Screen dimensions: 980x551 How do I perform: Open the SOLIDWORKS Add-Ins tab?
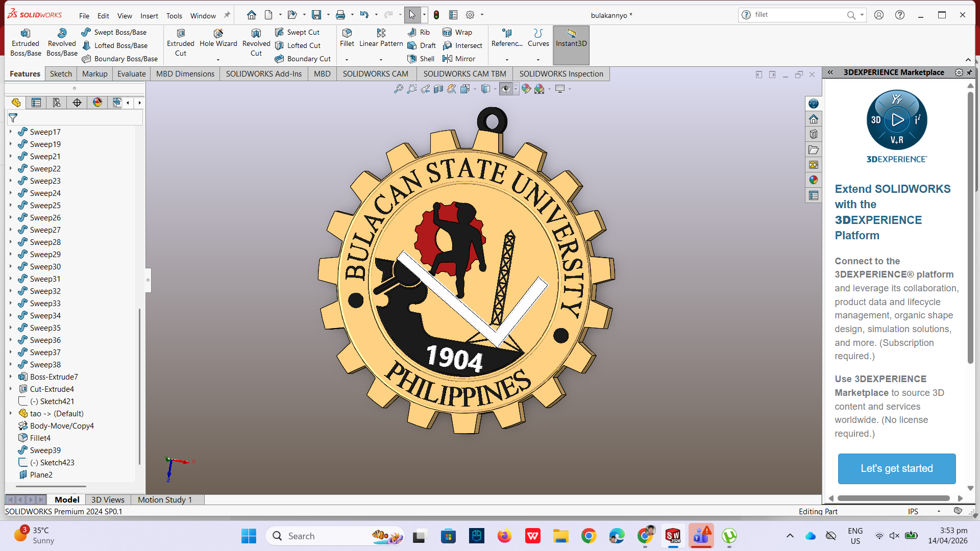264,74
